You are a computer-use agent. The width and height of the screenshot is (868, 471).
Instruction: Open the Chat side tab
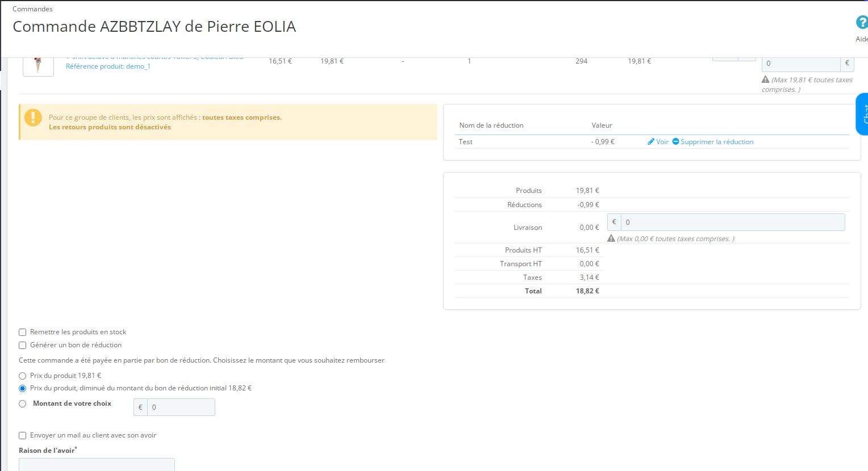point(862,114)
